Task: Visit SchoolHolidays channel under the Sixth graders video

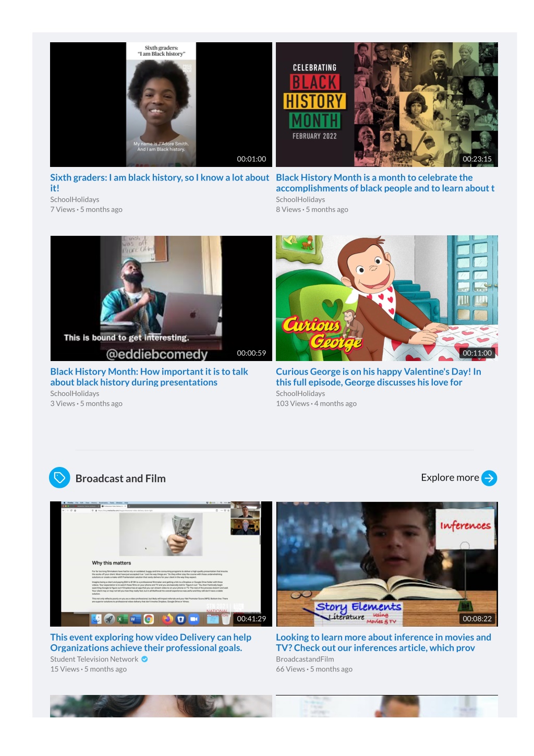Action: (75, 199)
